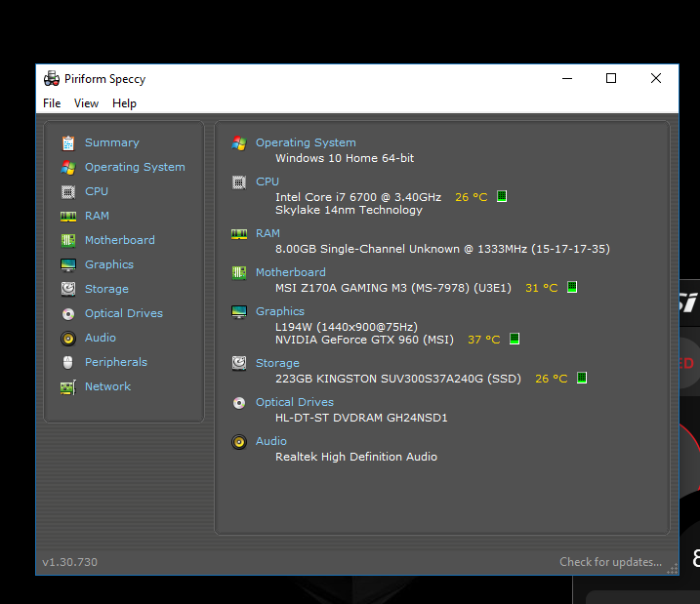The image size is (700, 604).
Task: Click the Graphics monitor icon in summary panel
Action: [x=239, y=312]
